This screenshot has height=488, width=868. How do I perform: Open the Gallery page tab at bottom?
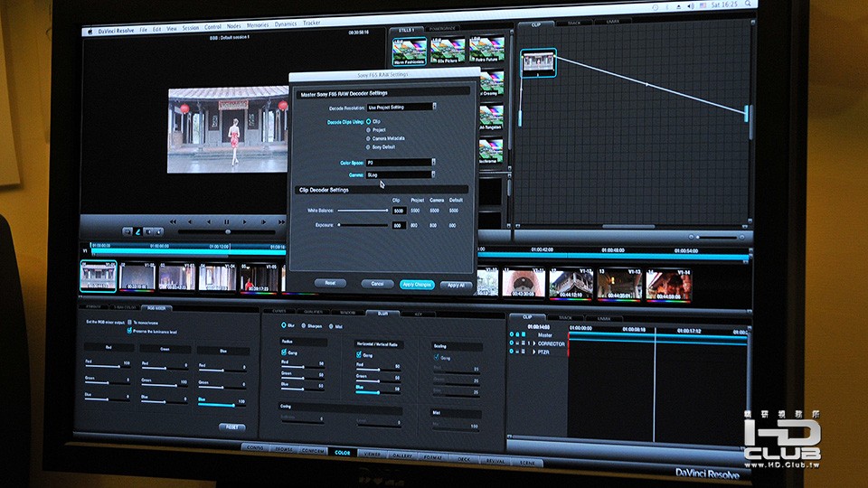point(402,455)
